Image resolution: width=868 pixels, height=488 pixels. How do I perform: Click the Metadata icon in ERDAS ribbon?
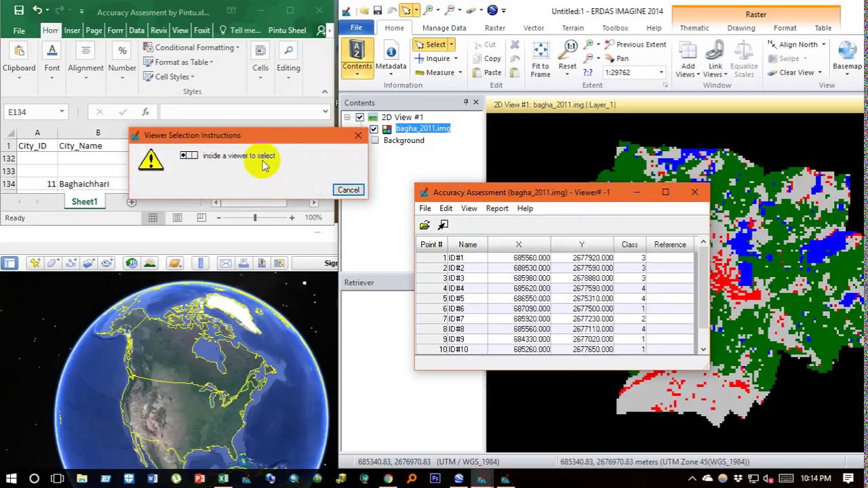(391, 58)
